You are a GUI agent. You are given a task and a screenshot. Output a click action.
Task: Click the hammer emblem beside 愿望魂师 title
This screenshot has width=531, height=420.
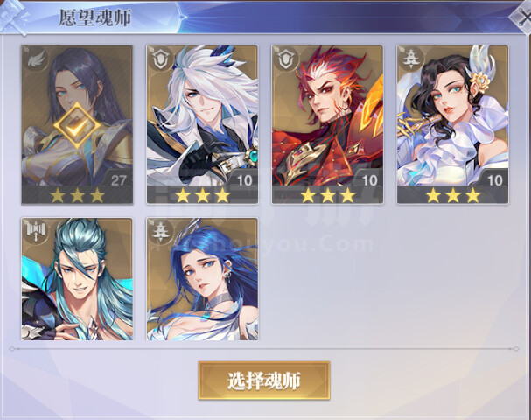point(14,17)
